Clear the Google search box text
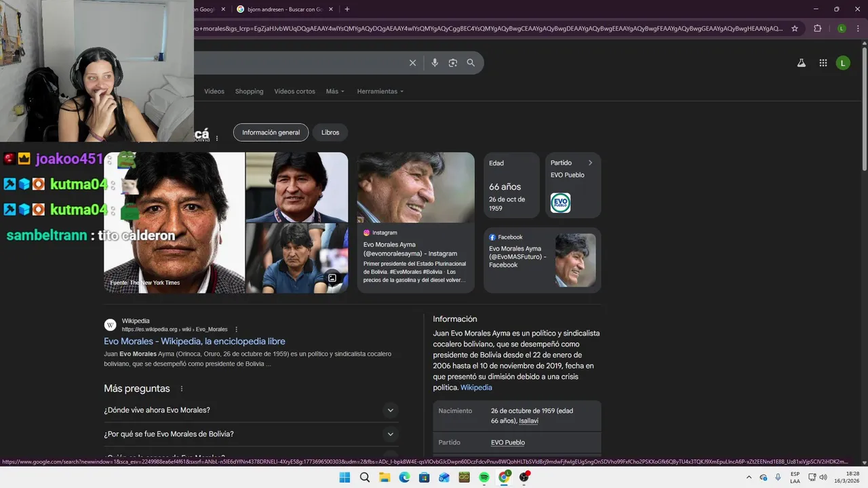868x488 pixels. (412, 63)
